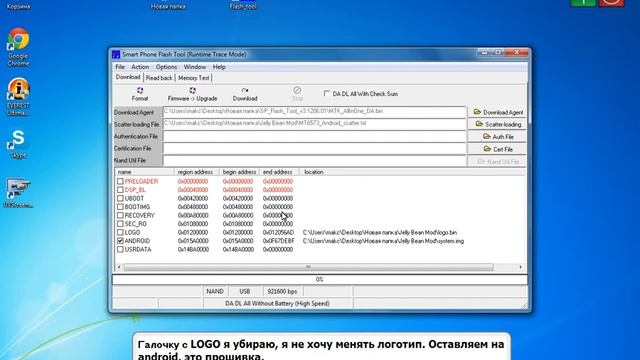Tick the SEC_RO checkbox
The image size is (640, 360).
(120, 224)
